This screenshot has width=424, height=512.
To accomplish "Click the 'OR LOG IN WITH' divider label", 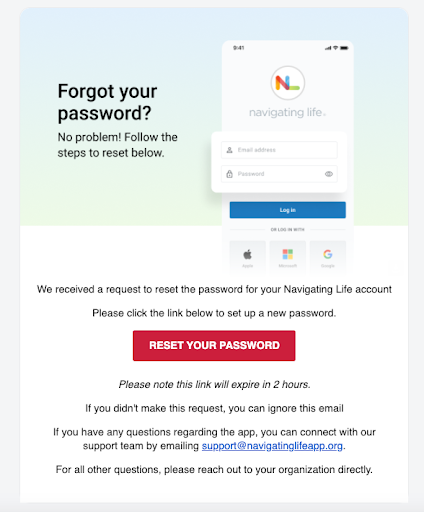I will [287, 230].
